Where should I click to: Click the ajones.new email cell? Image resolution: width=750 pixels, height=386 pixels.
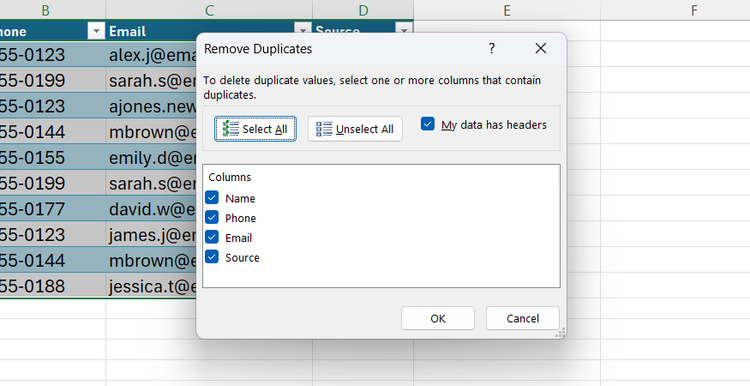[151, 106]
